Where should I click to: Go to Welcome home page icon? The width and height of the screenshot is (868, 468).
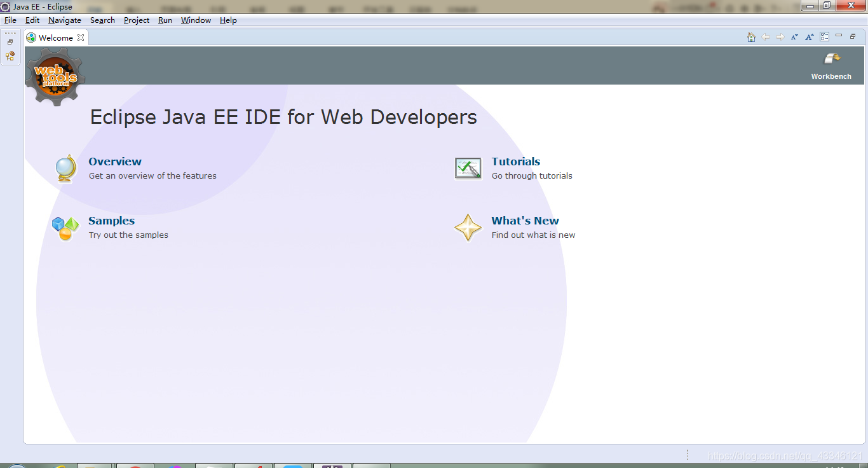pos(751,38)
